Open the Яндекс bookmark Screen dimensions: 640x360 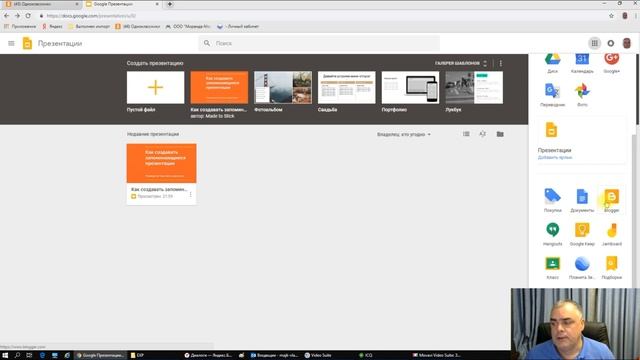[52, 26]
